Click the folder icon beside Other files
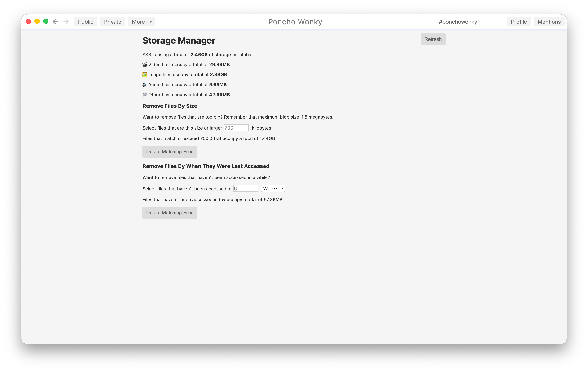Viewport: 588px width, 372px height. coord(145,95)
